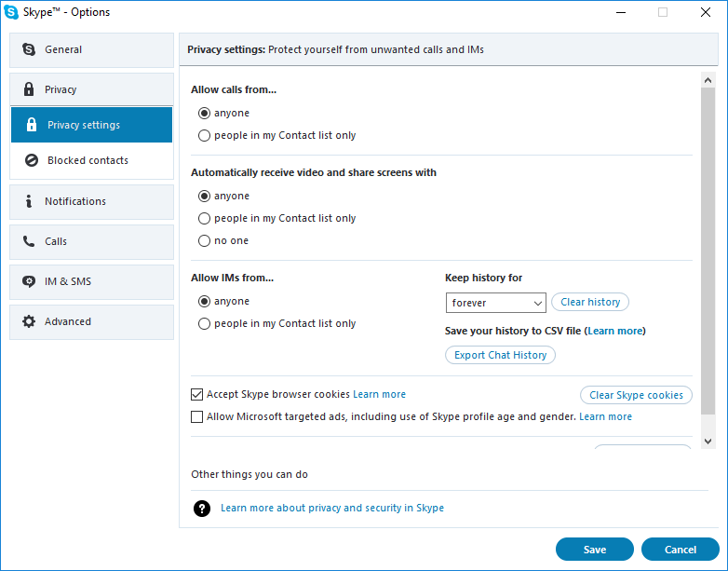Click the scrollbar down arrow

(708, 442)
